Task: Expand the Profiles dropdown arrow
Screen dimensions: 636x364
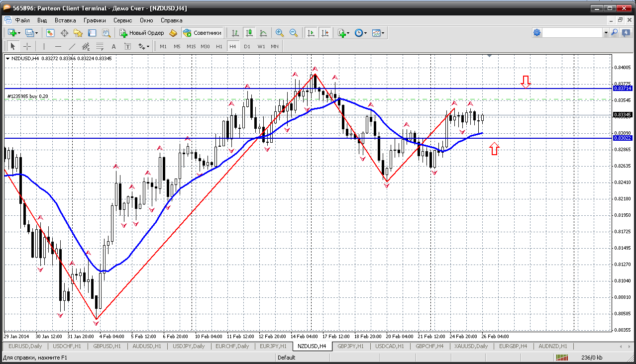Action: (x=37, y=33)
